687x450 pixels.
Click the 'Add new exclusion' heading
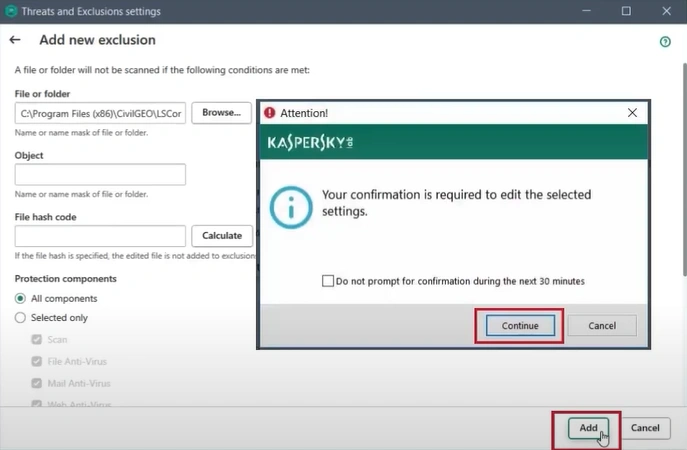tap(97, 40)
